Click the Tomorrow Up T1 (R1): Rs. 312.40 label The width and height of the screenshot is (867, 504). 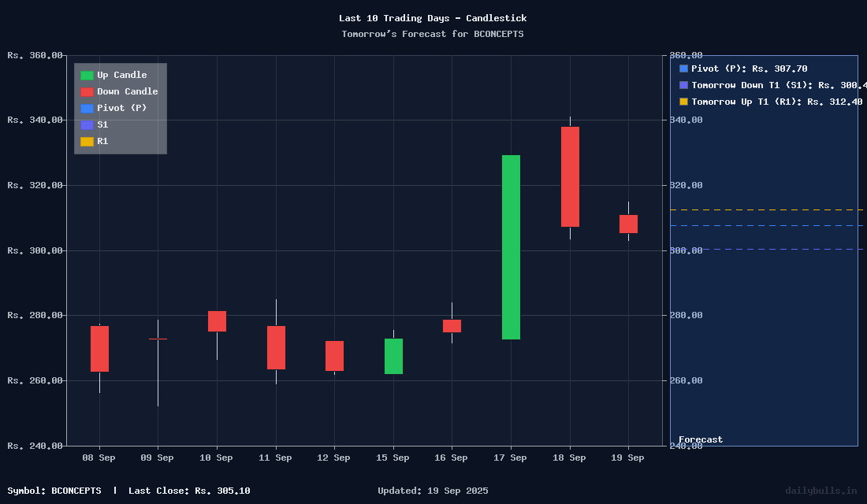pos(776,102)
